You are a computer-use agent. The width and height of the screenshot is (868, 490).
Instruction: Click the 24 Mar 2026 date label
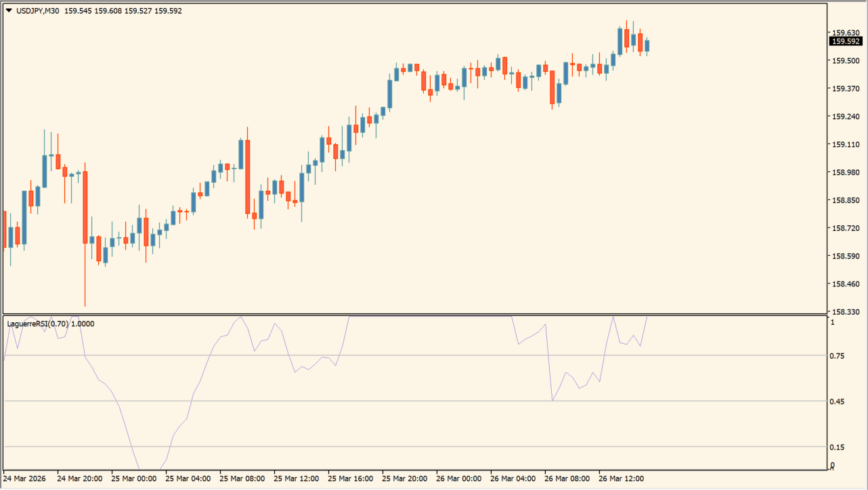(x=25, y=478)
